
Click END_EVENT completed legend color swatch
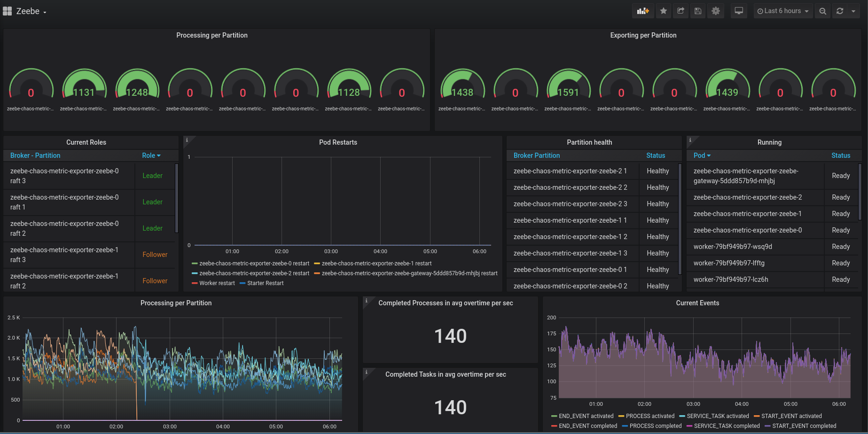click(x=554, y=426)
